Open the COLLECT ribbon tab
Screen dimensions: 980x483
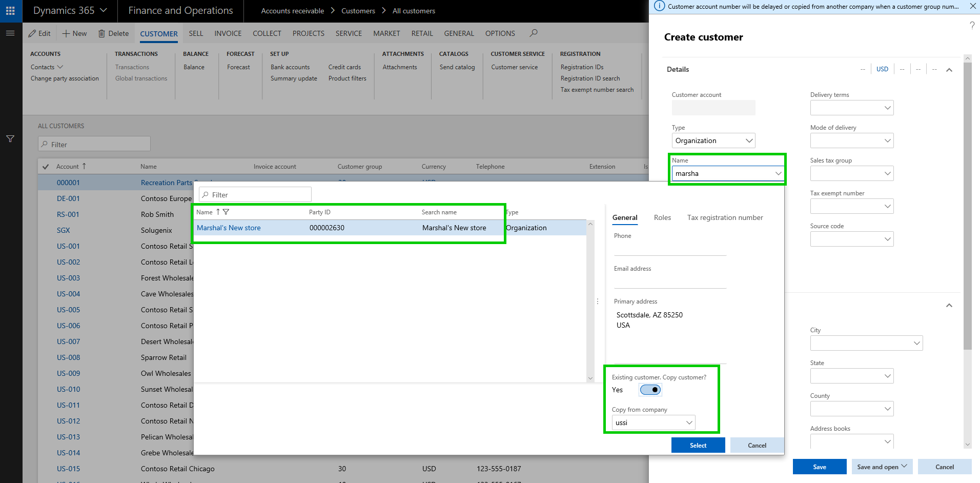coord(267,33)
